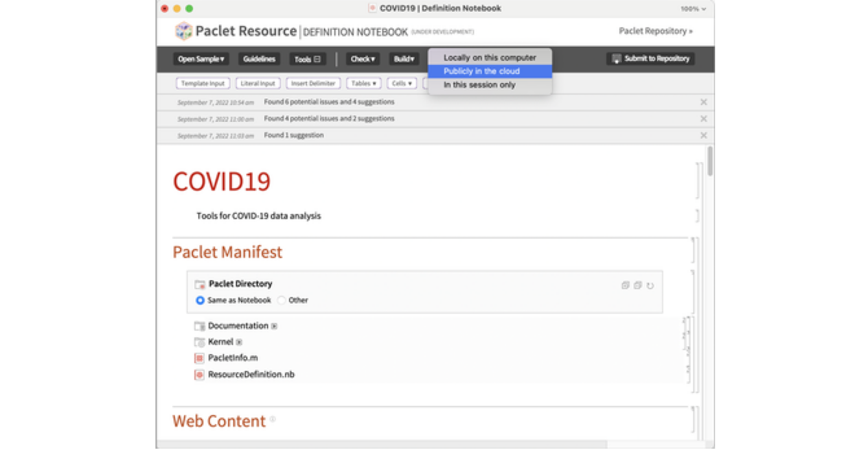Screen dimensions: 868x450
Task: Choose 'Publicly in the cloud' option
Action: [481, 71]
